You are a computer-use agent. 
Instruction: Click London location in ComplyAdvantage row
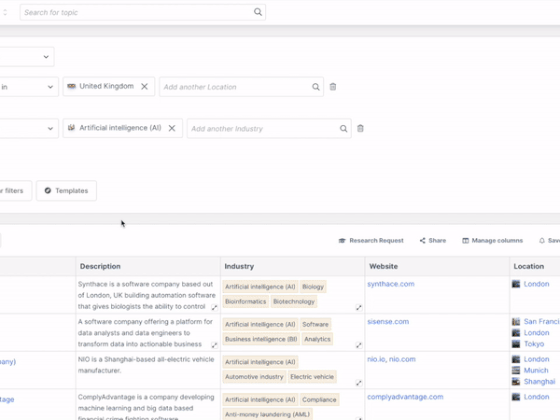(536, 397)
